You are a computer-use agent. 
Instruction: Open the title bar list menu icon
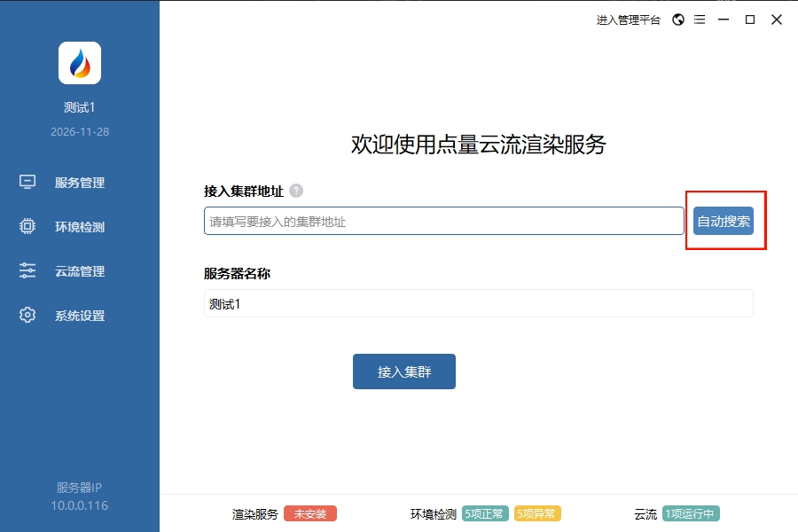pyautogui.click(x=700, y=20)
